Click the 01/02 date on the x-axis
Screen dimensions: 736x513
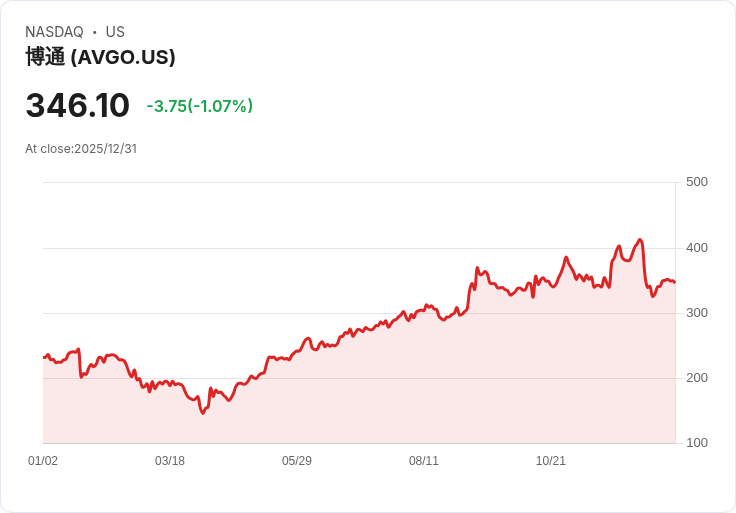[x=43, y=461]
